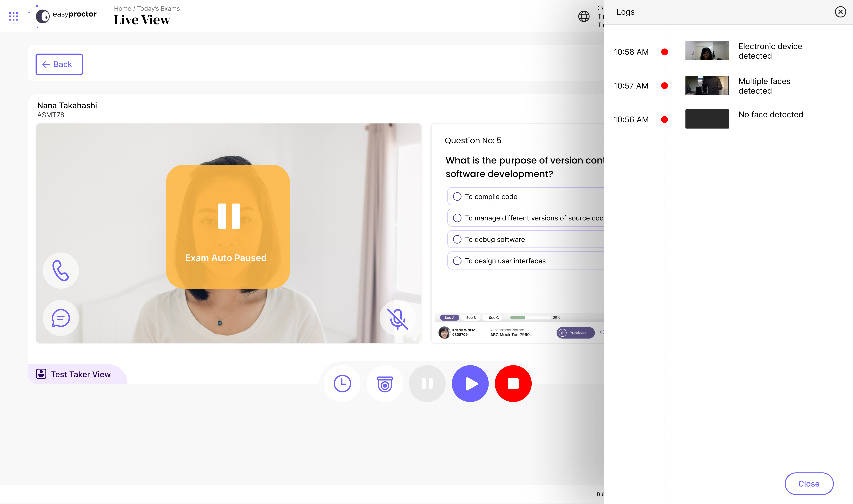The width and height of the screenshot is (853, 504).
Task: Click the Back button
Action: (59, 64)
